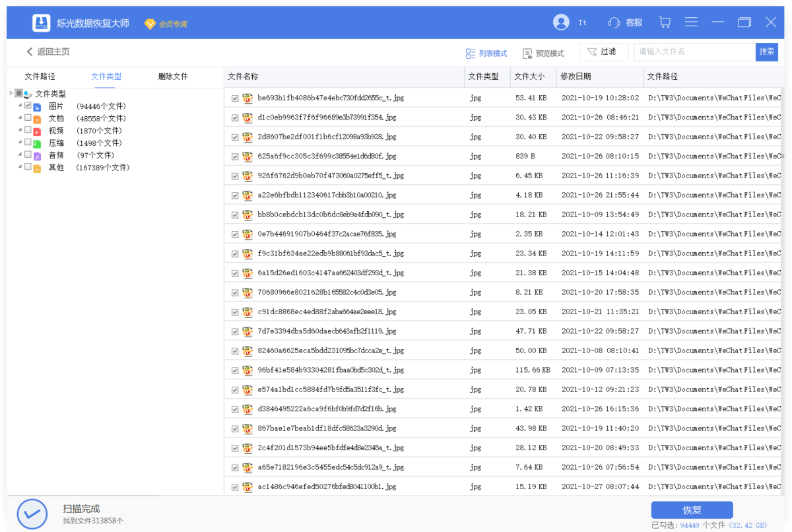Image resolution: width=792 pixels, height=532 pixels.
Task: Switch to list mode view (列表模式)
Action: click(486, 53)
